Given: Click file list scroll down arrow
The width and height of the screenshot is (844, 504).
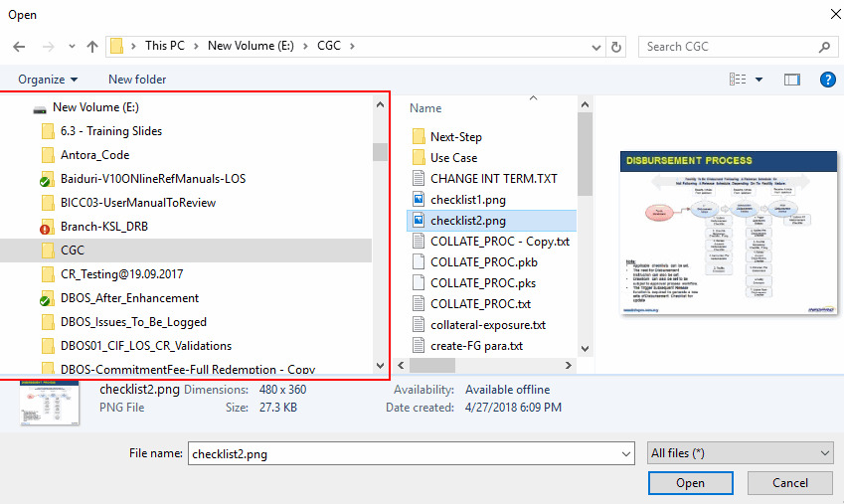Looking at the screenshot, I should coord(586,349).
